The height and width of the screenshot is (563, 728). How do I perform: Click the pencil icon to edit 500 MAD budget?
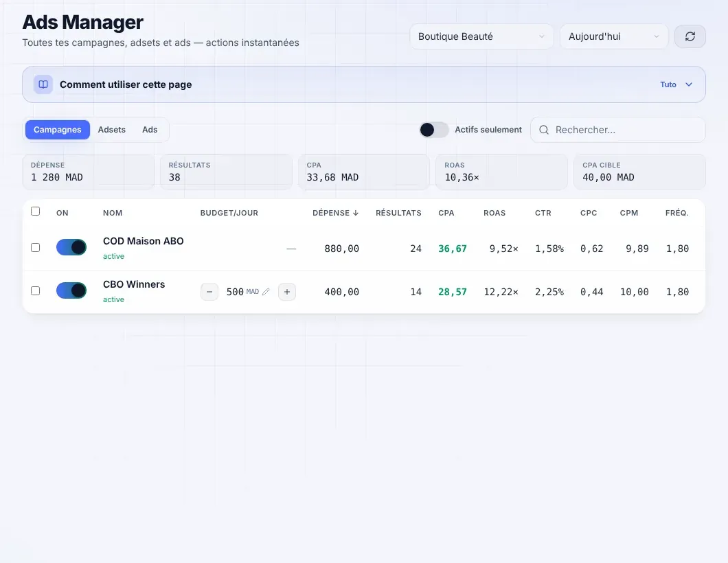[266, 292]
